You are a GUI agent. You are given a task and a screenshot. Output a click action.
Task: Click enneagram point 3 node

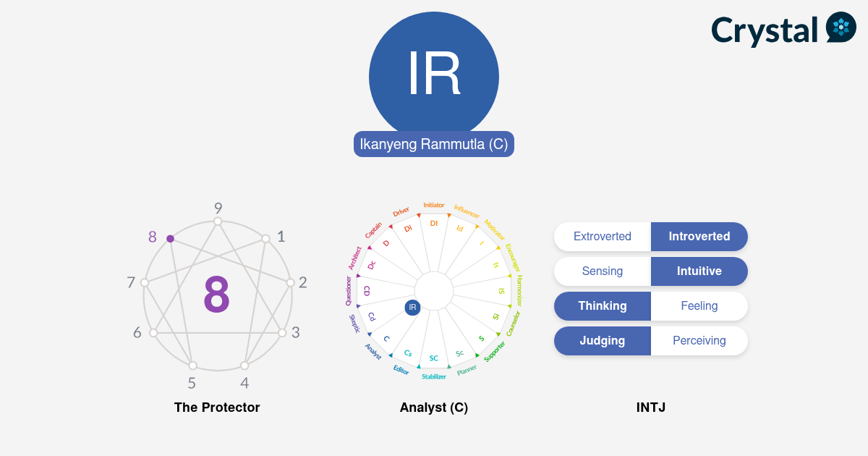(x=282, y=333)
